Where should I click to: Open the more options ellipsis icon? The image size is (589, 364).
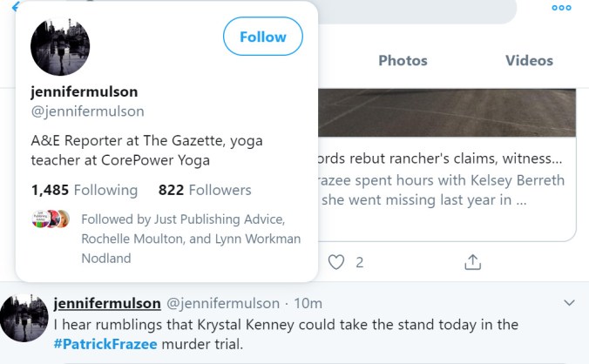pos(562,8)
